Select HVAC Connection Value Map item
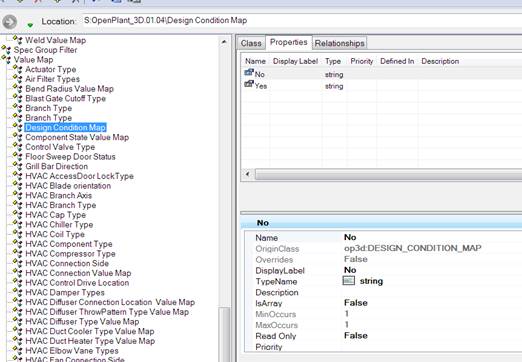Screen dimensions: 522x362 [x=78, y=273]
